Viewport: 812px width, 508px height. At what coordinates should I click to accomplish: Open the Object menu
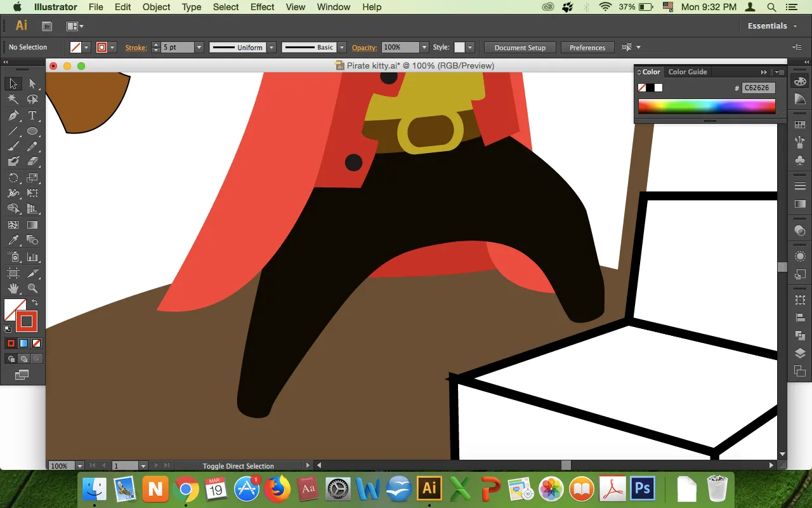pos(156,7)
